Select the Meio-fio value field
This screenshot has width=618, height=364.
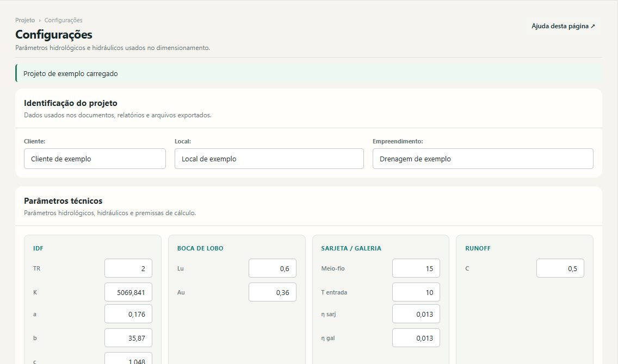[416, 268]
